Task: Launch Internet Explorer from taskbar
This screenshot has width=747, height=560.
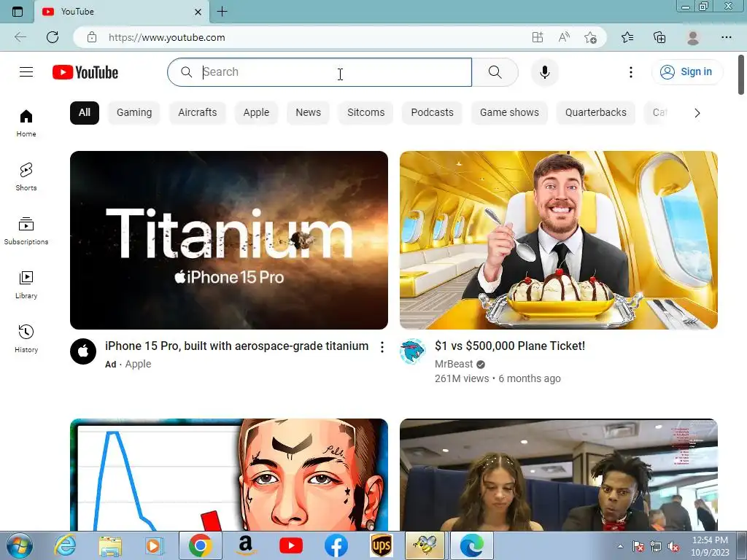Action: (x=65, y=545)
